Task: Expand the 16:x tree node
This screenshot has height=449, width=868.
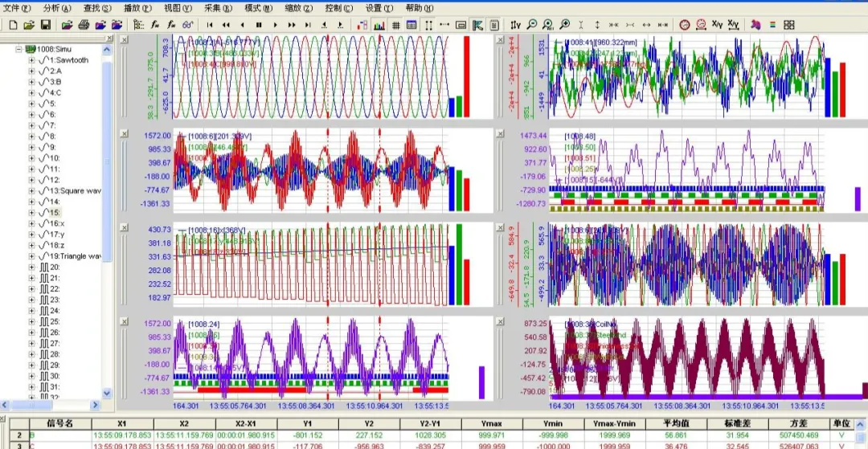Action: click(x=31, y=223)
